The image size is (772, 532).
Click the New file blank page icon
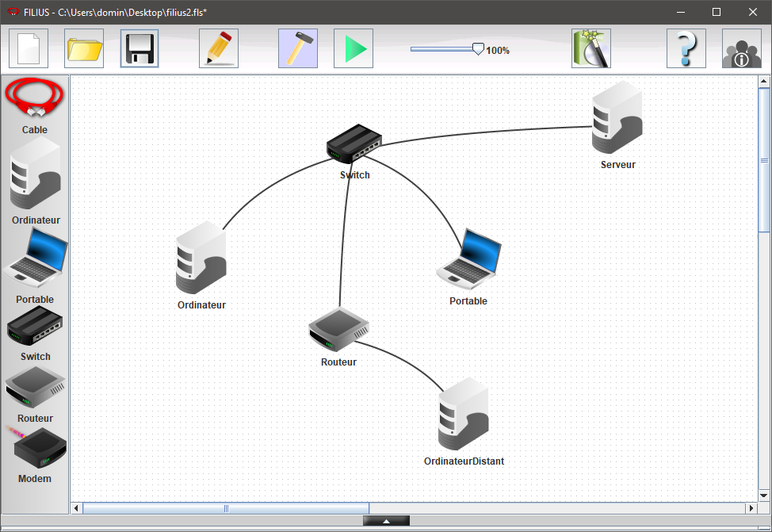tap(29, 48)
